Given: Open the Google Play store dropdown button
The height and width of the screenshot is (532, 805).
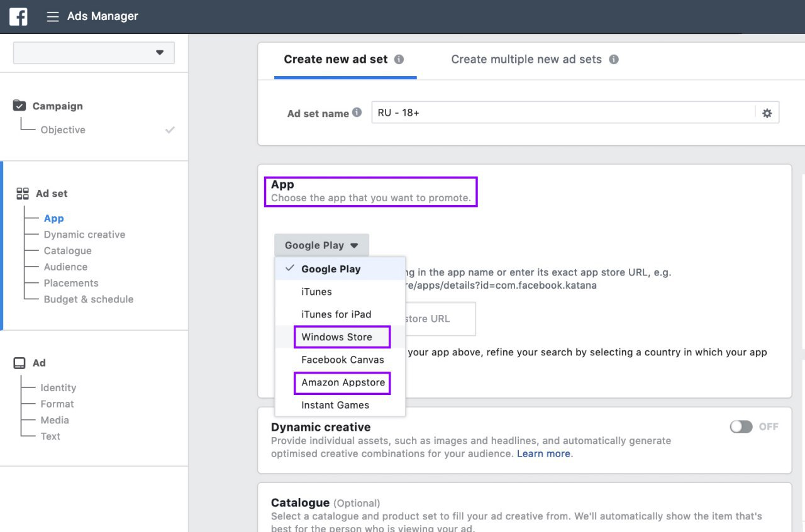Looking at the screenshot, I should (321, 245).
